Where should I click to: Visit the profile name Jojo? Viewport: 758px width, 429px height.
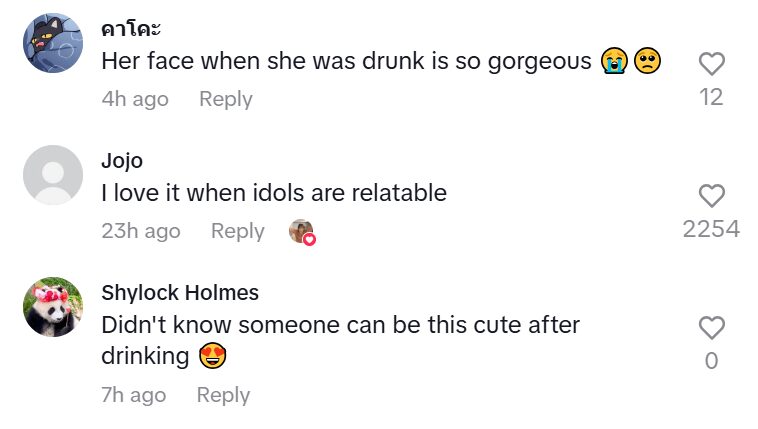coord(122,161)
